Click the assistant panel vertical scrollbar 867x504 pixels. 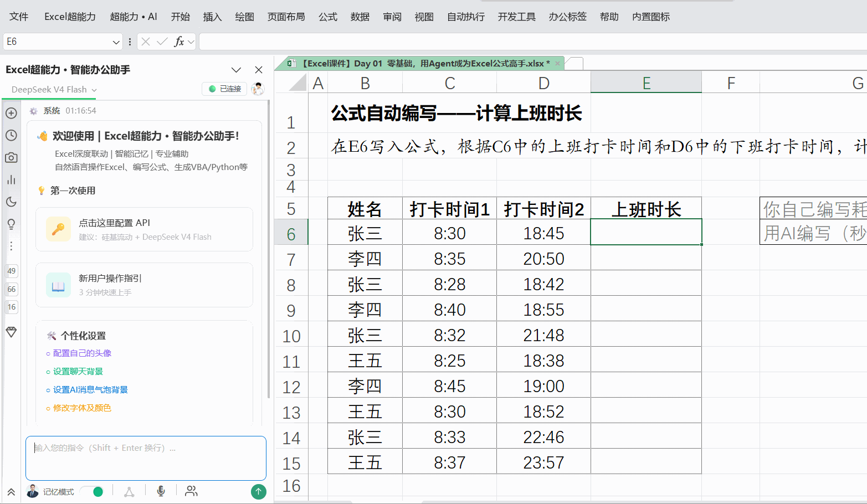click(269, 249)
